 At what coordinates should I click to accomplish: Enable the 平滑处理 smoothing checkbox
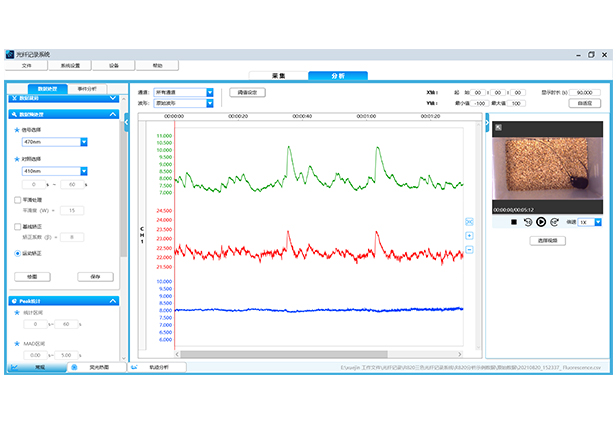(x=17, y=199)
